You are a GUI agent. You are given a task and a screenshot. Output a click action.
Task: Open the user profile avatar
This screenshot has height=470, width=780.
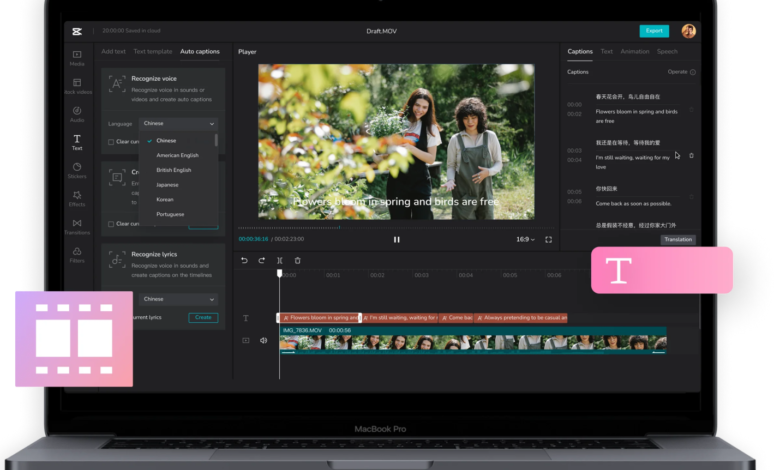(x=688, y=31)
